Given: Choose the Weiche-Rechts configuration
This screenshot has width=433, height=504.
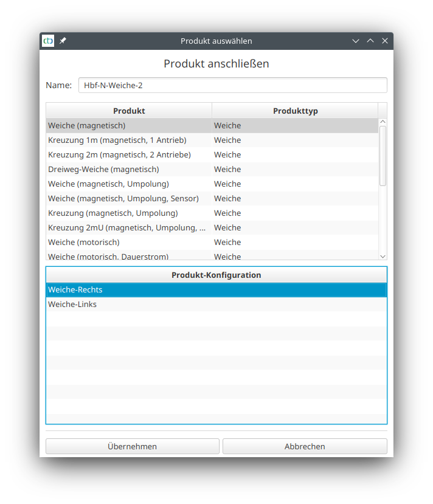Looking at the screenshot, I should coord(216,289).
